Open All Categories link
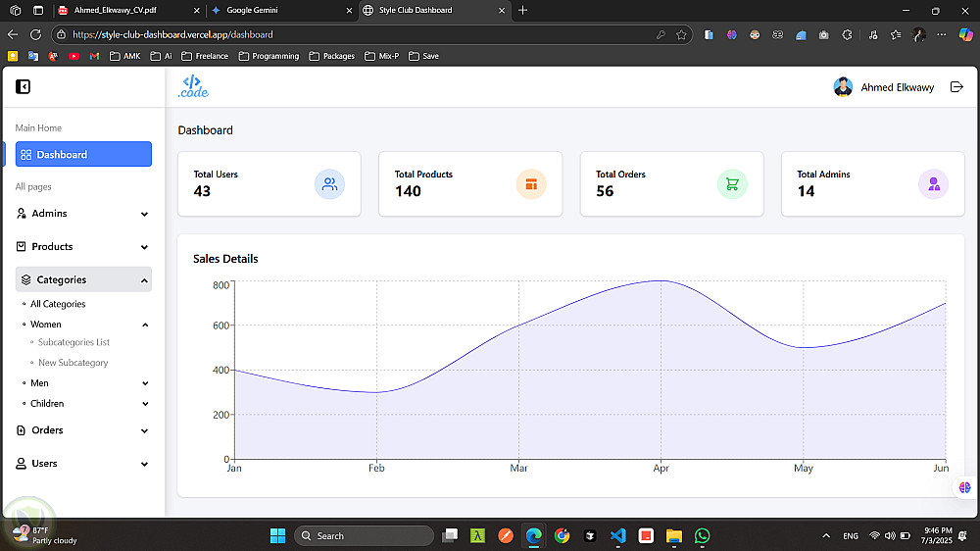This screenshot has height=551, width=980. click(58, 304)
